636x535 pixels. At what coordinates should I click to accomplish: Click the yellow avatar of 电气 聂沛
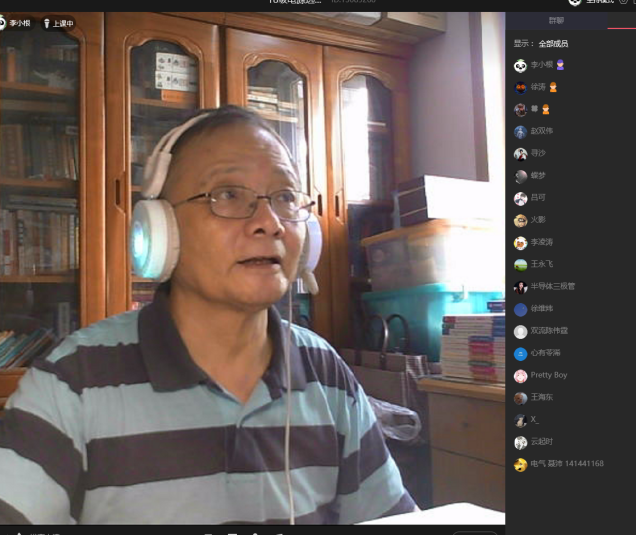pos(520,464)
